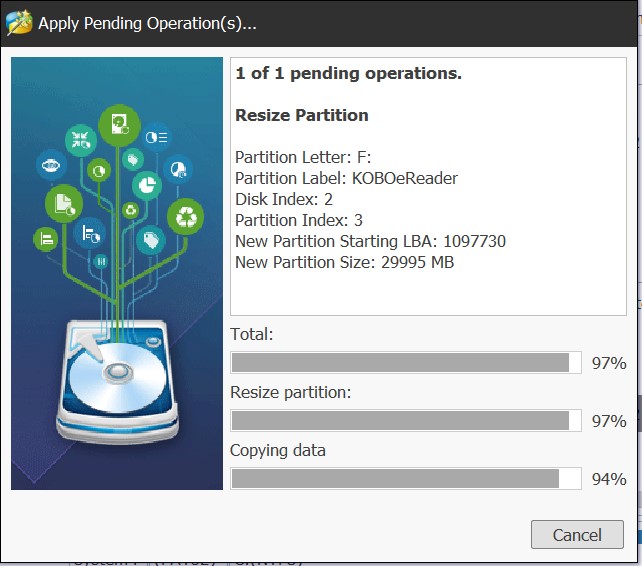Click the "Total:" label
Screen dimensions: 642x566
point(251,334)
